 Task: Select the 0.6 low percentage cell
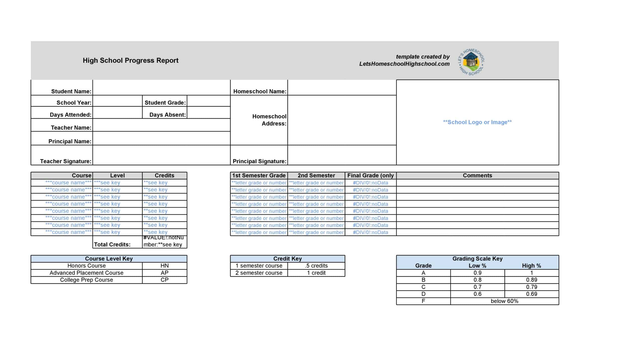click(477, 294)
